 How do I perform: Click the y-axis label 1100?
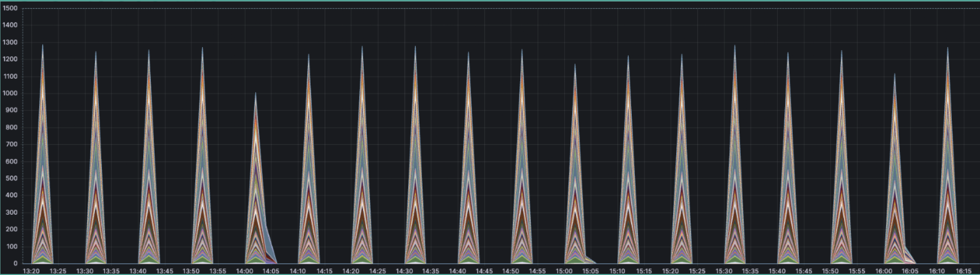10,76
